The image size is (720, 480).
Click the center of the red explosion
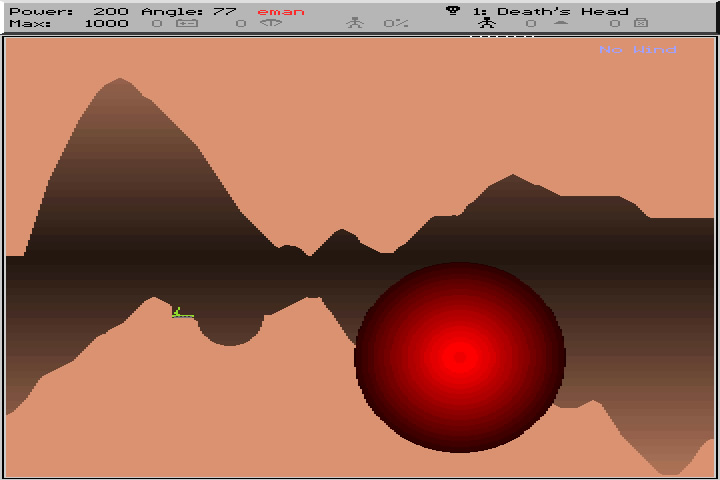[x=460, y=357]
